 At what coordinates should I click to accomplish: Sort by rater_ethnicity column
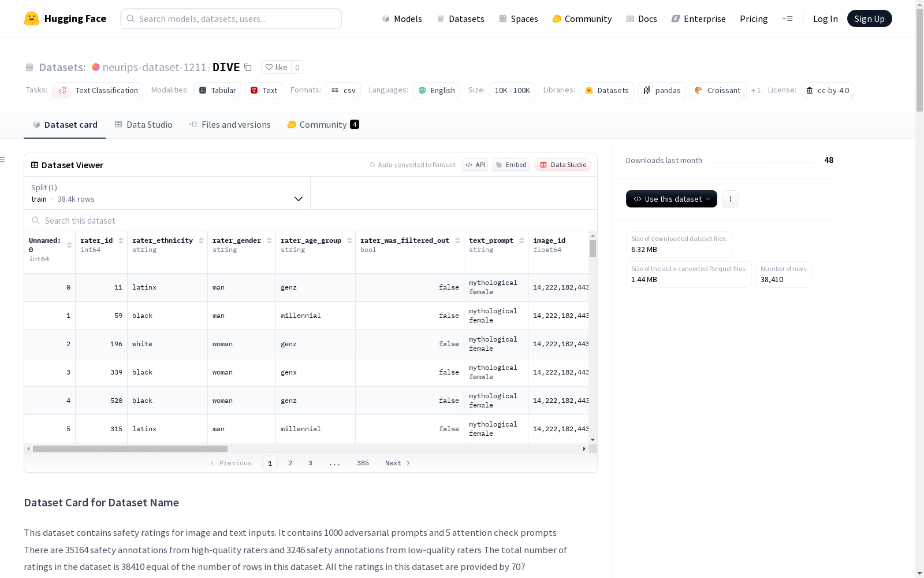(201, 240)
